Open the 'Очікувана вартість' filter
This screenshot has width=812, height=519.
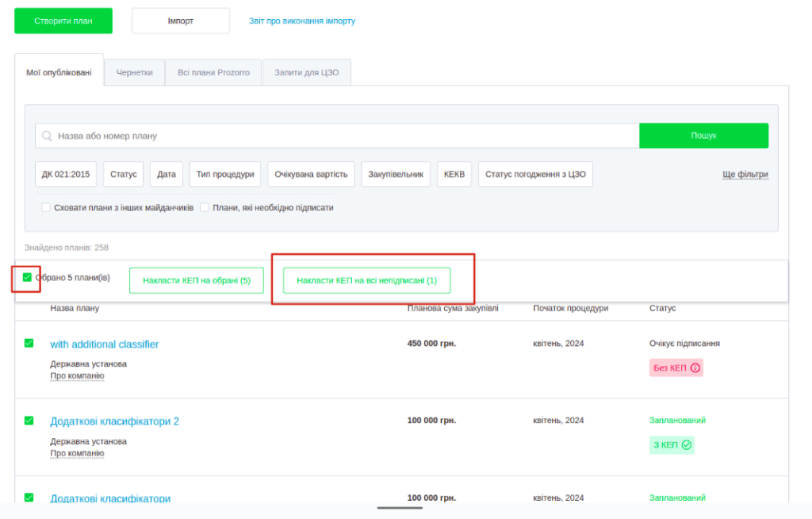point(311,175)
